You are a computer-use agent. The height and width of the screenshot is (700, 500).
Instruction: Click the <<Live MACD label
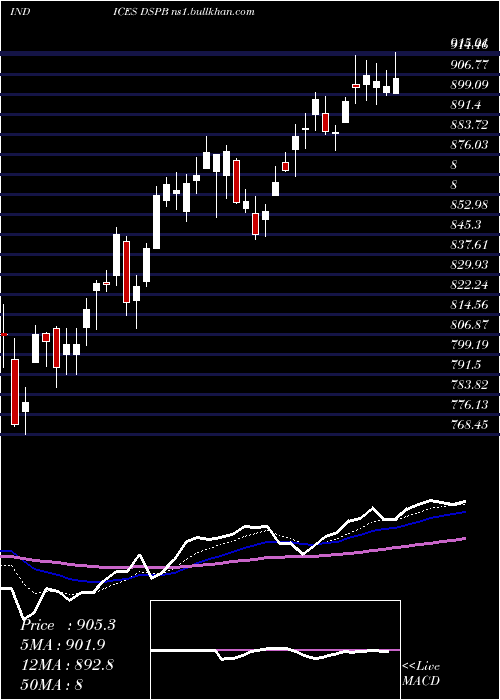[x=421, y=673]
